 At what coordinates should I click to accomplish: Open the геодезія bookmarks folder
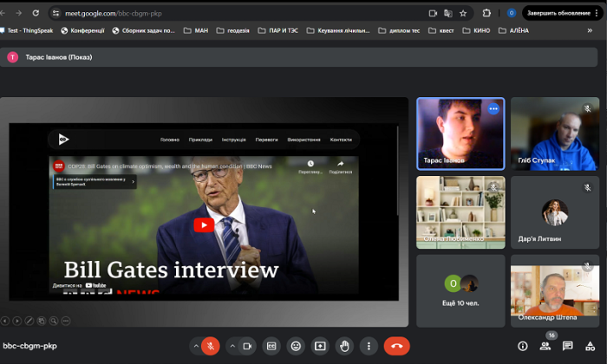click(x=232, y=30)
